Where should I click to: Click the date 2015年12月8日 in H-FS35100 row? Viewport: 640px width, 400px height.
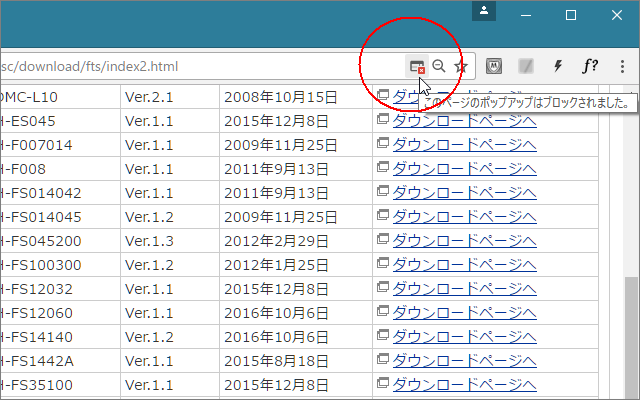click(x=276, y=385)
